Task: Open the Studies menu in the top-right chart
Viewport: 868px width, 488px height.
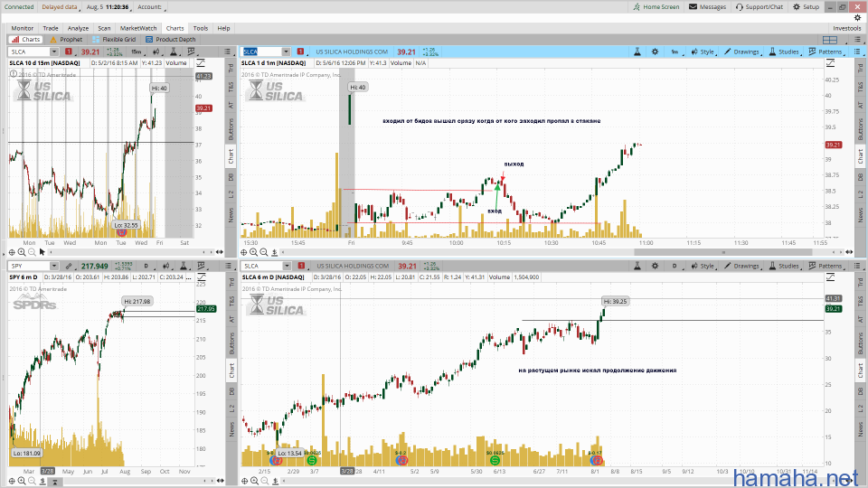Action: [785, 52]
